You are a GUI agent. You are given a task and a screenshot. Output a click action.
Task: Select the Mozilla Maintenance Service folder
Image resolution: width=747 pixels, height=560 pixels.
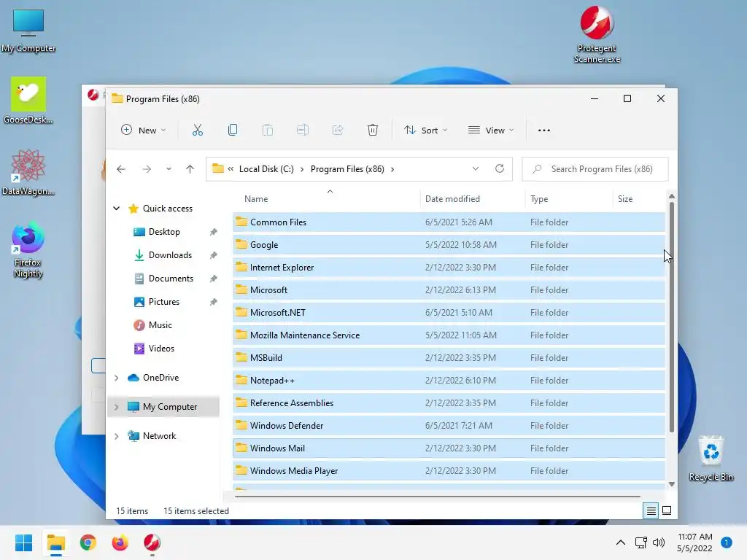[449, 335]
